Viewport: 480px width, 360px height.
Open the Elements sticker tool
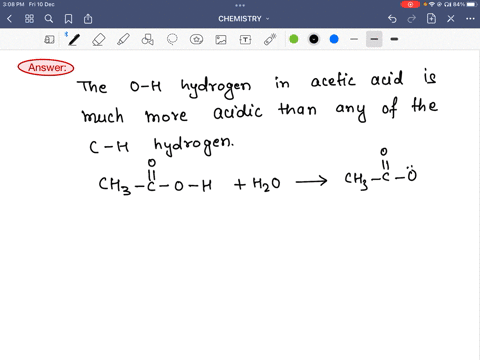click(x=196, y=40)
